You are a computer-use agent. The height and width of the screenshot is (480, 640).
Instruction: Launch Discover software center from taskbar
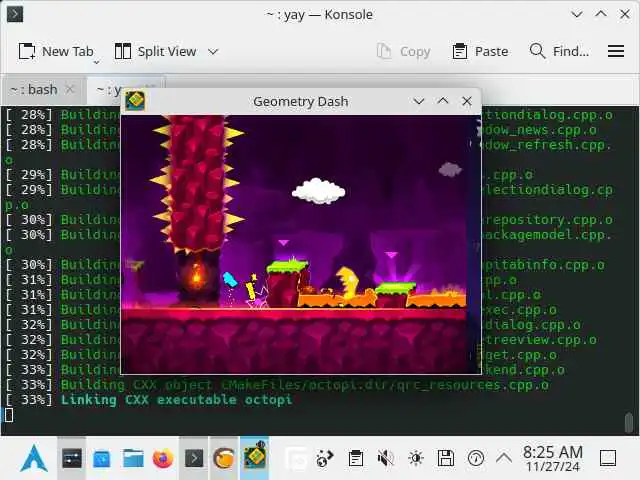tap(102, 458)
